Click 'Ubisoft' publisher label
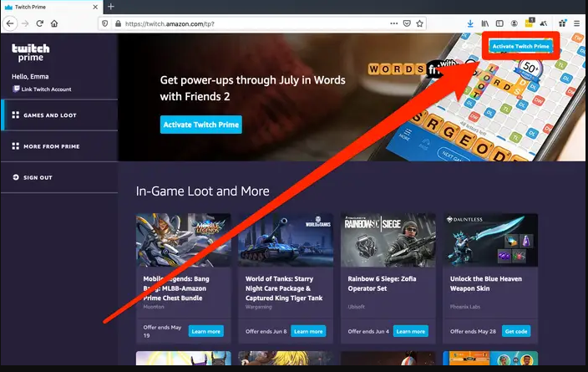588x372 pixels. [357, 307]
